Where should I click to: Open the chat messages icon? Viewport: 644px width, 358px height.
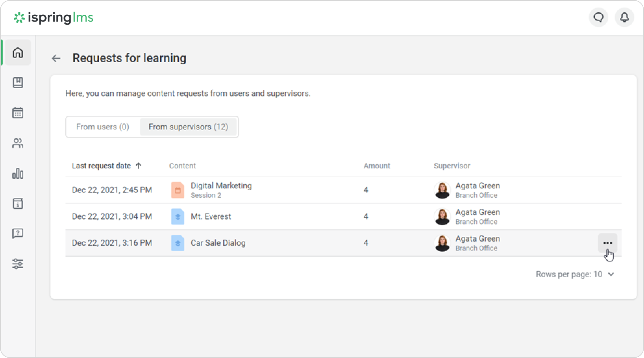click(x=598, y=17)
